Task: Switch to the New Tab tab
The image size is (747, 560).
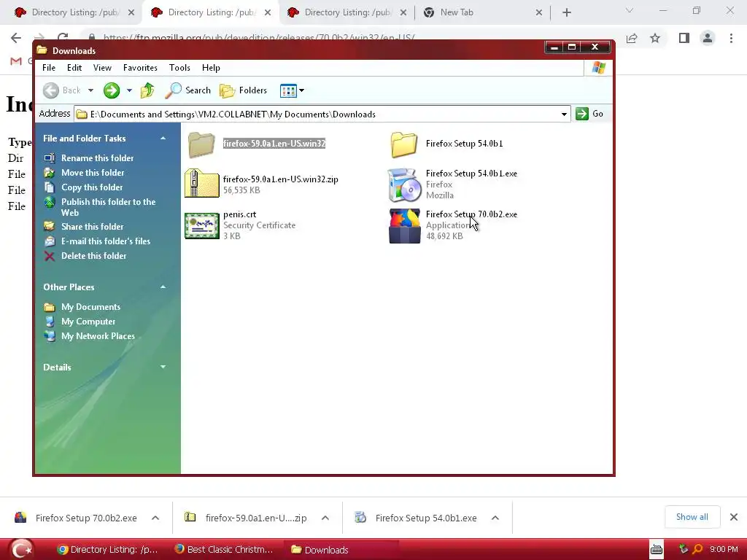Action: 481,13
